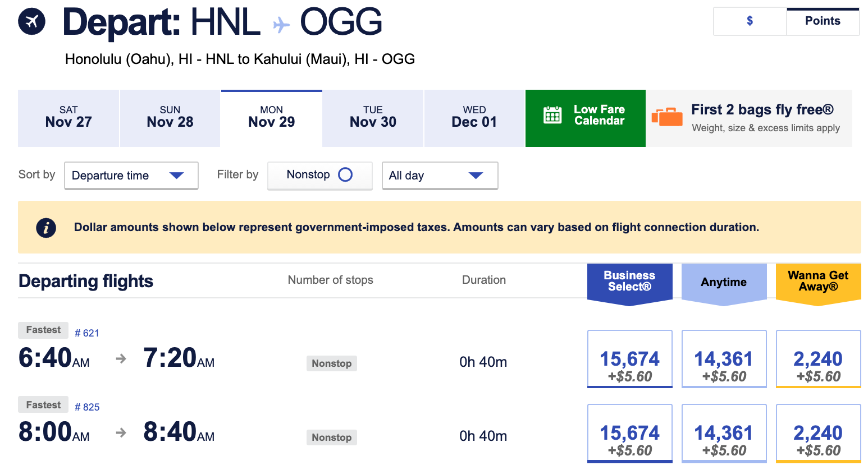Viewport: 868px width, 470px height.
Task: Click the Fastest badge on flight 825
Action: (x=43, y=404)
